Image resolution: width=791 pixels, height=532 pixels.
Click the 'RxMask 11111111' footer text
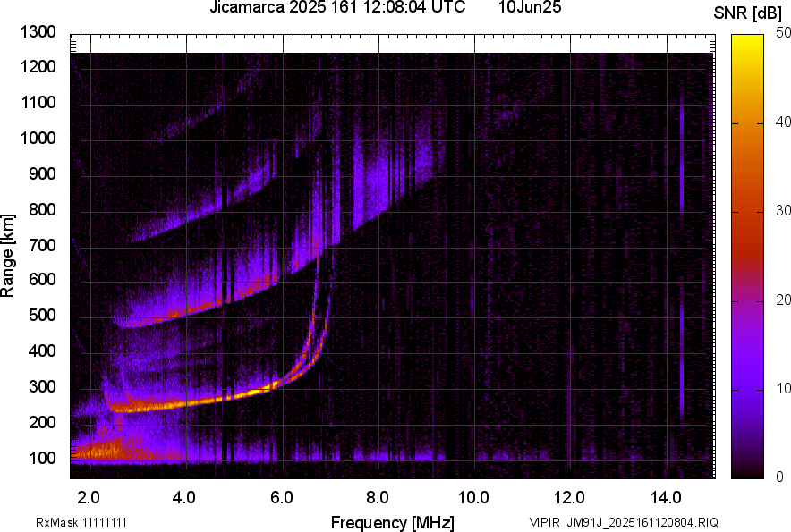(x=81, y=522)
